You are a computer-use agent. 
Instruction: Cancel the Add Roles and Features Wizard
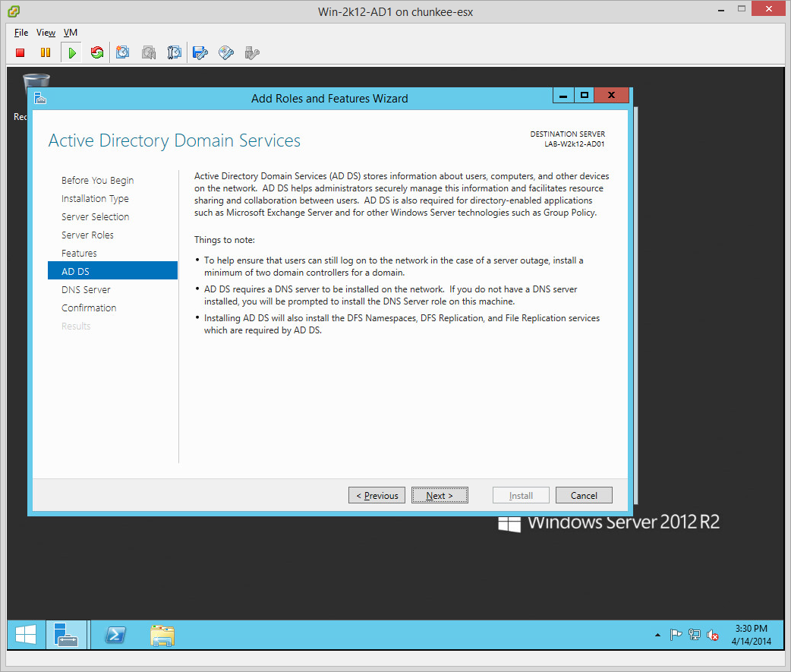click(584, 496)
